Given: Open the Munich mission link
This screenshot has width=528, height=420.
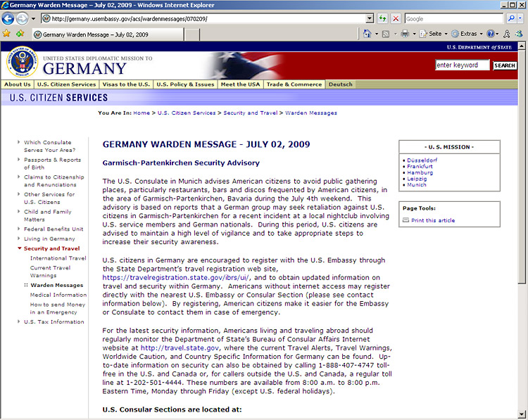Looking at the screenshot, I should click(417, 185).
